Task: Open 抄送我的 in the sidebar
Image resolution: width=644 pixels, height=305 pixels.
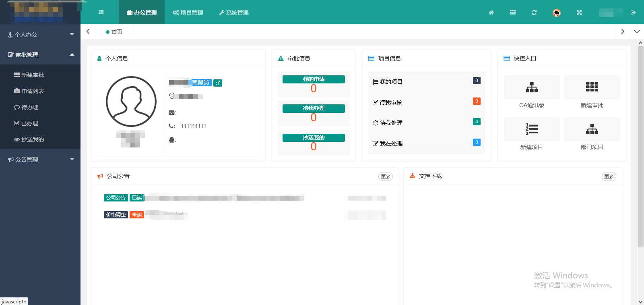Action: click(40, 139)
